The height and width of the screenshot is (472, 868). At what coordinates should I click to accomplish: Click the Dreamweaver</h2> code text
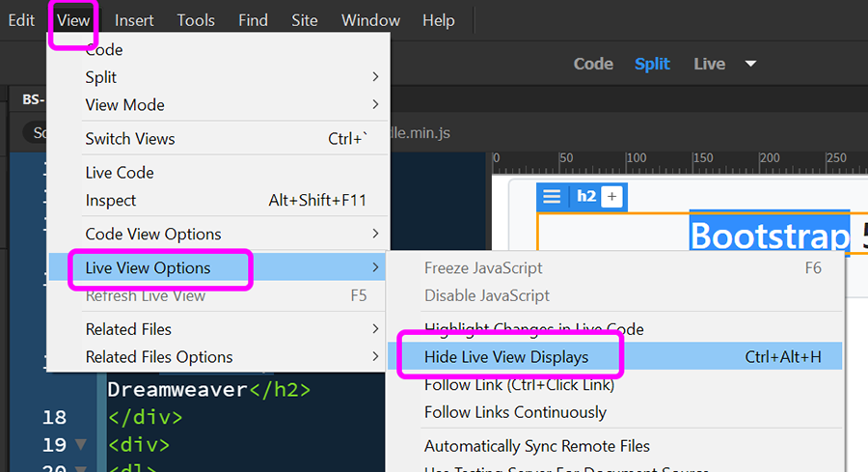tap(208, 389)
